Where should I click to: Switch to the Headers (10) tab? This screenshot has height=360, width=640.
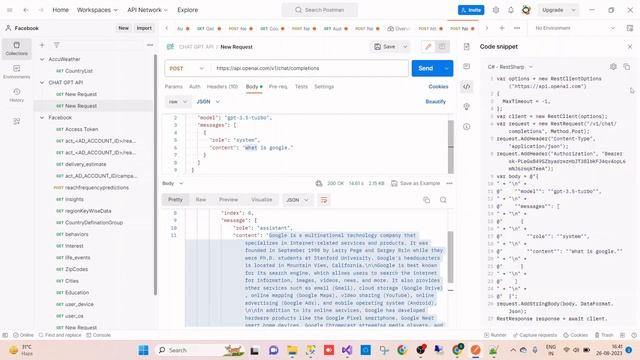coord(222,87)
